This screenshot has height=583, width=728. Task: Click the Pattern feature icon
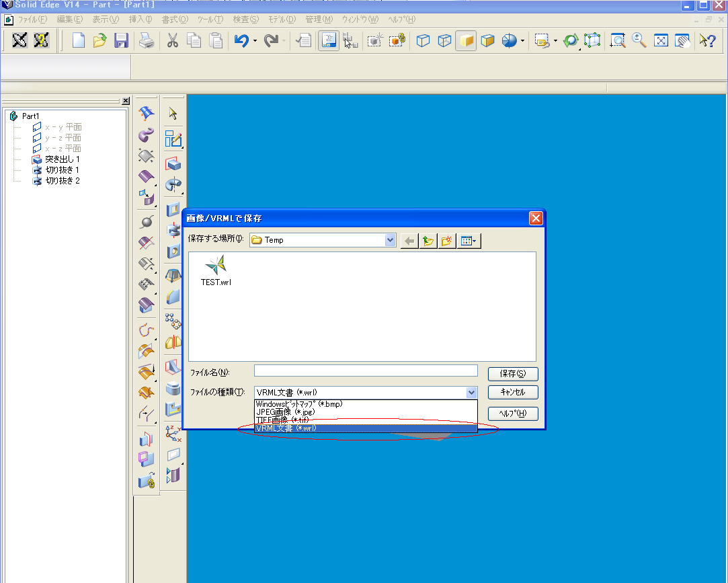tap(173, 321)
